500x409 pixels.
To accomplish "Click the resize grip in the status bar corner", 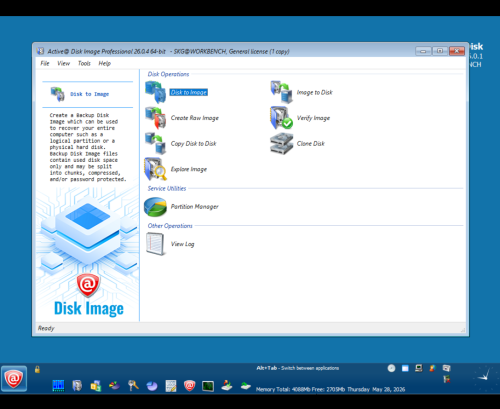I will [464, 329].
